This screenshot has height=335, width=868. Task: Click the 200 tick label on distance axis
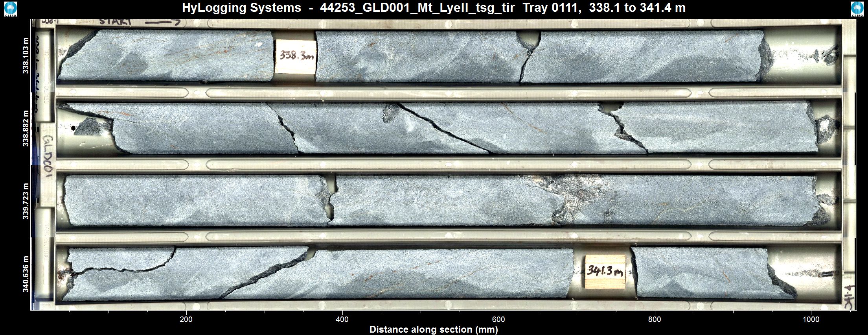(x=186, y=319)
